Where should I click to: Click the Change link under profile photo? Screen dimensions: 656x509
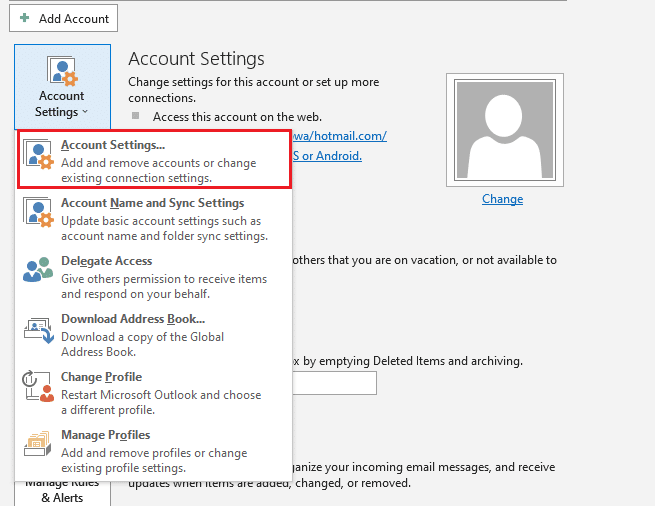click(502, 199)
